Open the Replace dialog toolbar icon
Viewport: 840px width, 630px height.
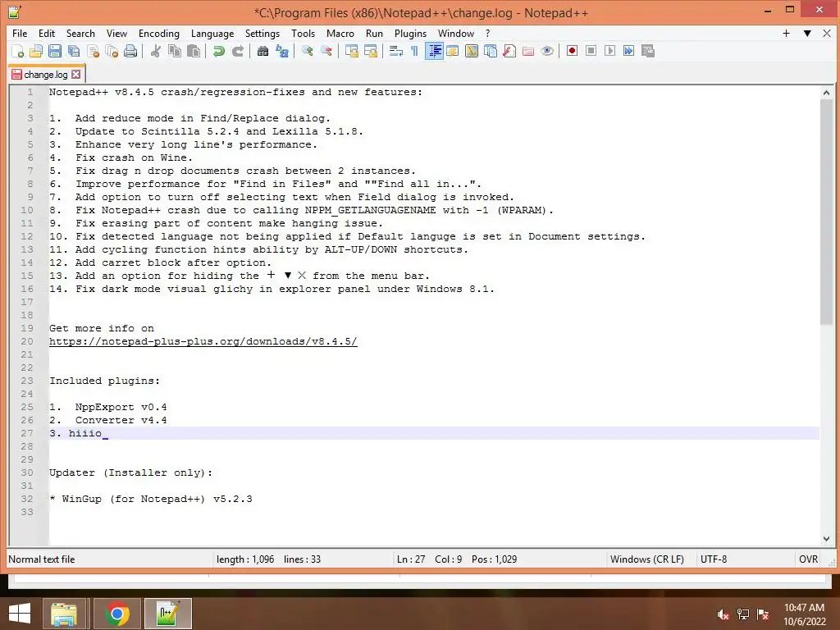tap(282, 51)
